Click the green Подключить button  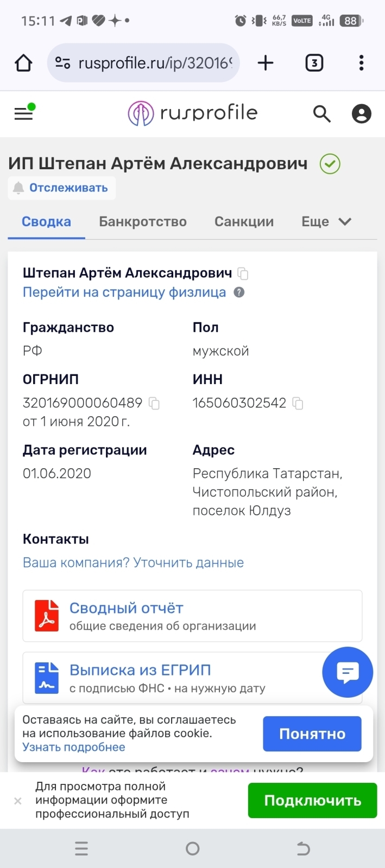pos(312,800)
